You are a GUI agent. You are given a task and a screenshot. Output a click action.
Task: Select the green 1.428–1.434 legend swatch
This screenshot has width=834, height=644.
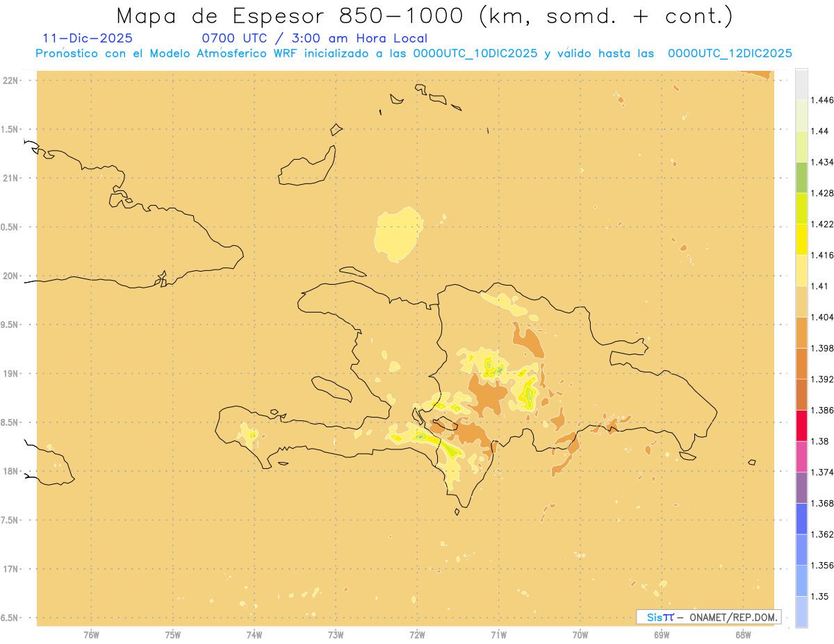(801, 177)
